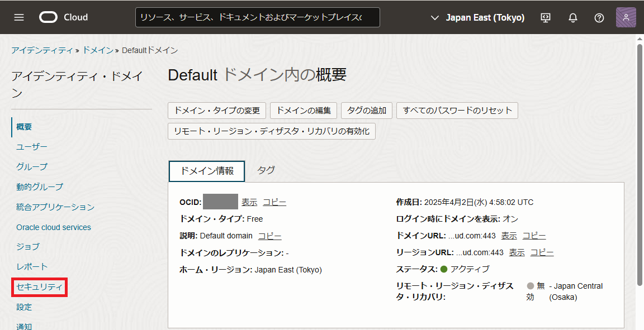The height and width of the screenshot is (330, 644).
Task: Go to アイデンティティ breadcrumb
Action: (x=42, y=50)
